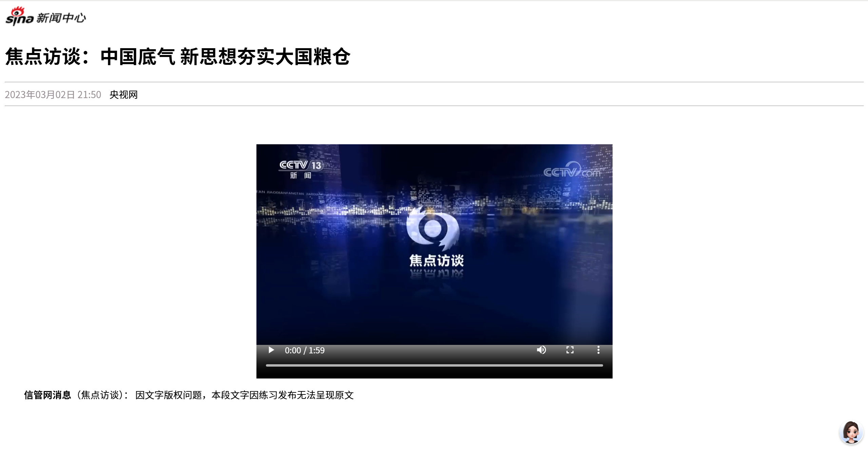Open the 央视网 source link
868x462 pixels.
click(x=124, y=95)
